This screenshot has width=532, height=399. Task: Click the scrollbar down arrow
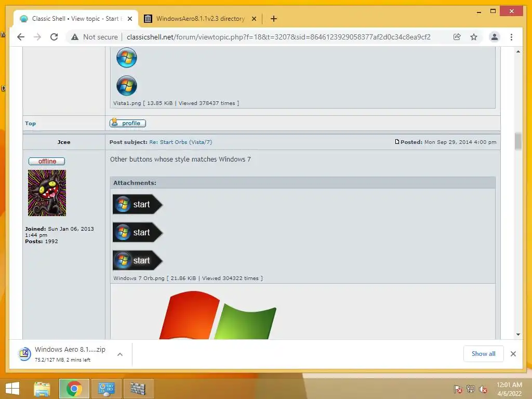pyautogui.click(x=518, y=335)
